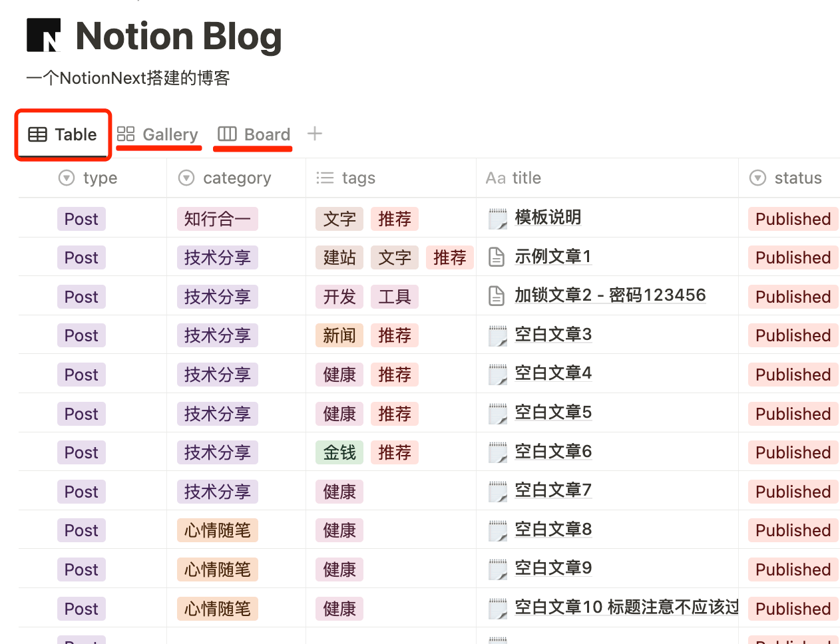Screen dimensions: 840x644
Task: Click the notepad icon of 空白文章7
Action: (498, 491)
